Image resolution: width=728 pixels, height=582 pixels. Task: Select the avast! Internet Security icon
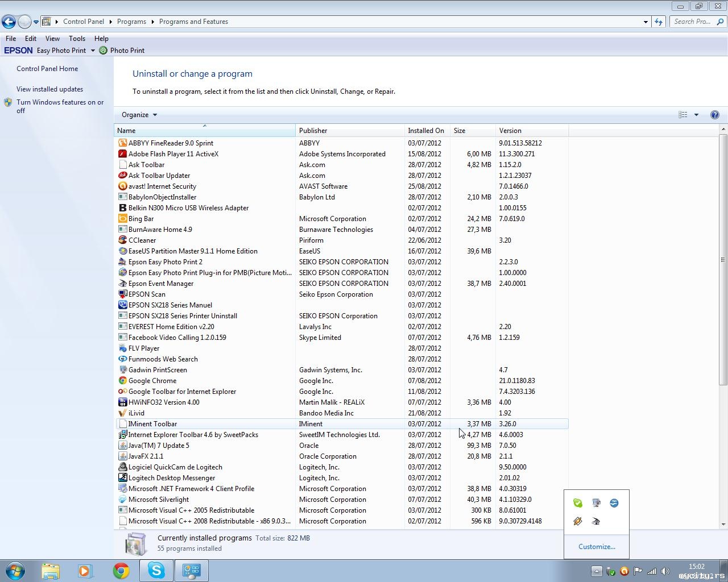122,186
